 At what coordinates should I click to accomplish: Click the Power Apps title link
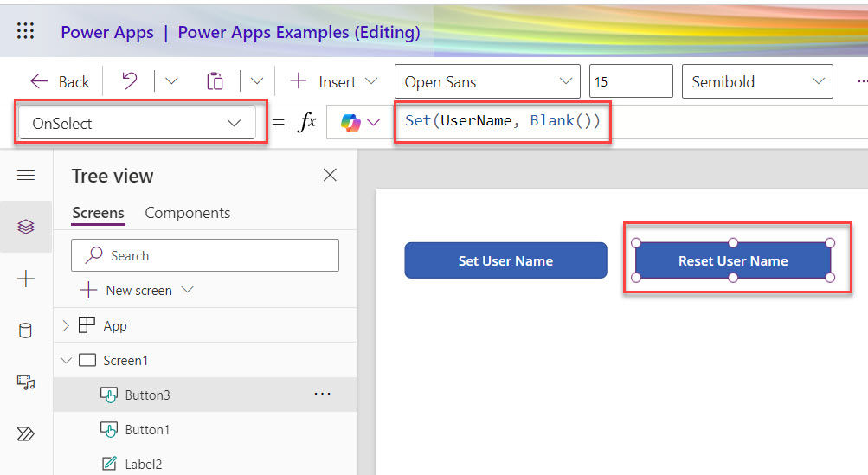[x=106, y=32]
